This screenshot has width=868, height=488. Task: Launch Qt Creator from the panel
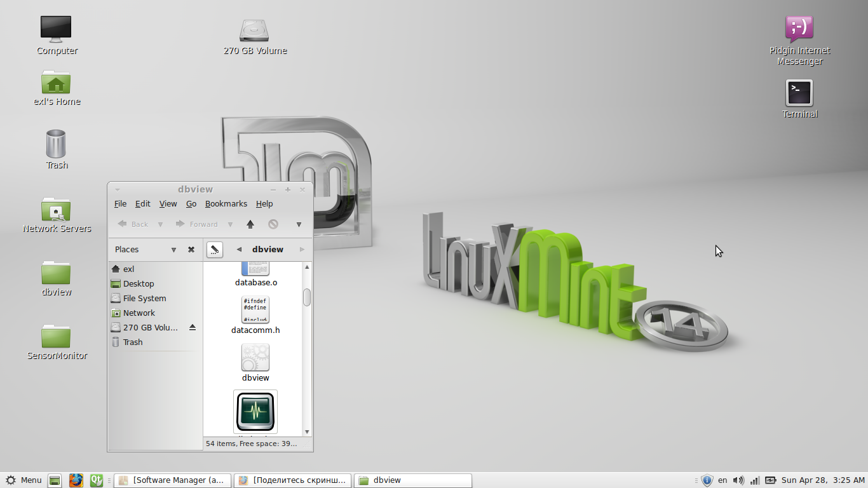[x=96, y=480]
